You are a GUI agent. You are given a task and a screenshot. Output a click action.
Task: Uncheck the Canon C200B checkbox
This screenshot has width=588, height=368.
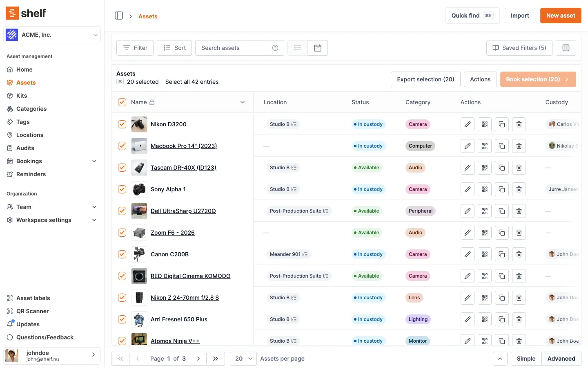click(x=122, y=254)
